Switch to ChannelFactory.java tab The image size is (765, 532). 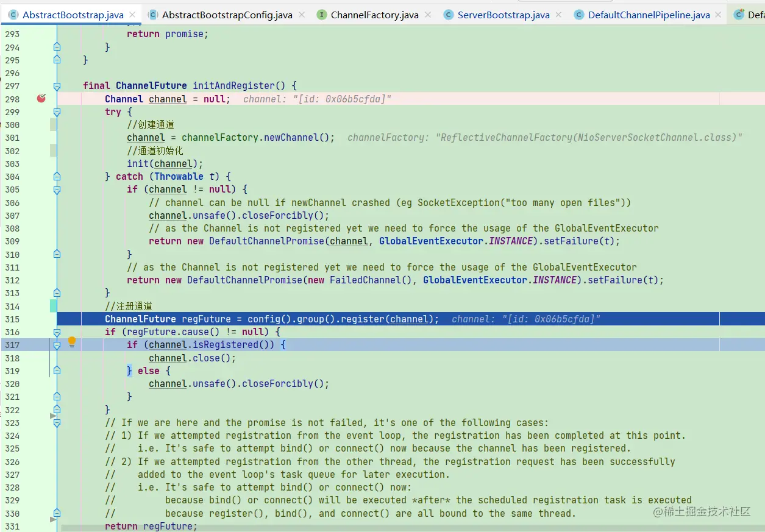374,15
